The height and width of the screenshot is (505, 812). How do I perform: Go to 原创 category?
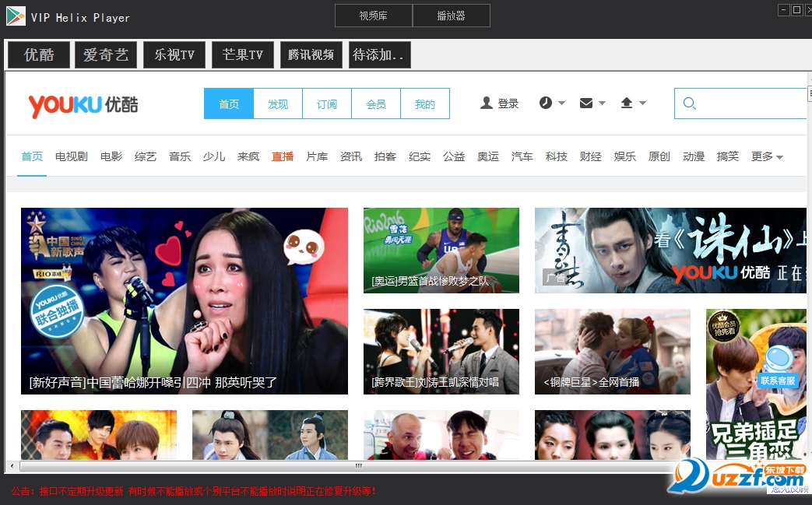(x=659, y=156)
